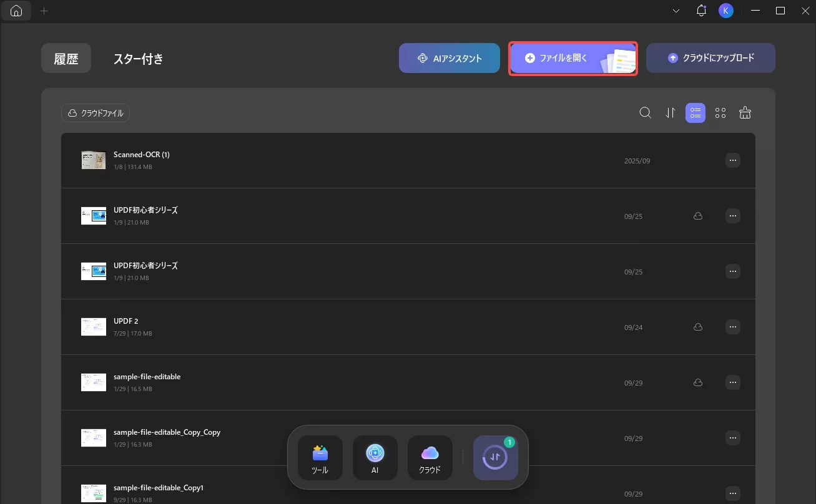
Task: Launch the AIアシスタント button
Action: tap(450, 58)
